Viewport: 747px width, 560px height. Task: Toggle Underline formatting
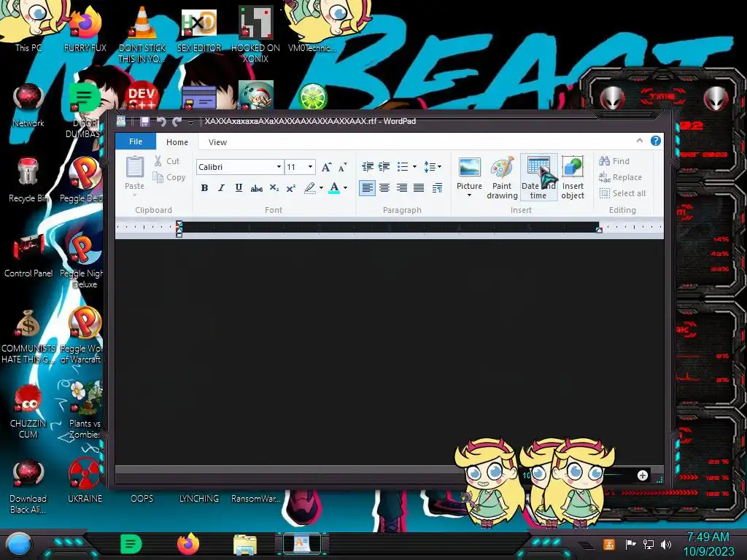coord(239,188)
